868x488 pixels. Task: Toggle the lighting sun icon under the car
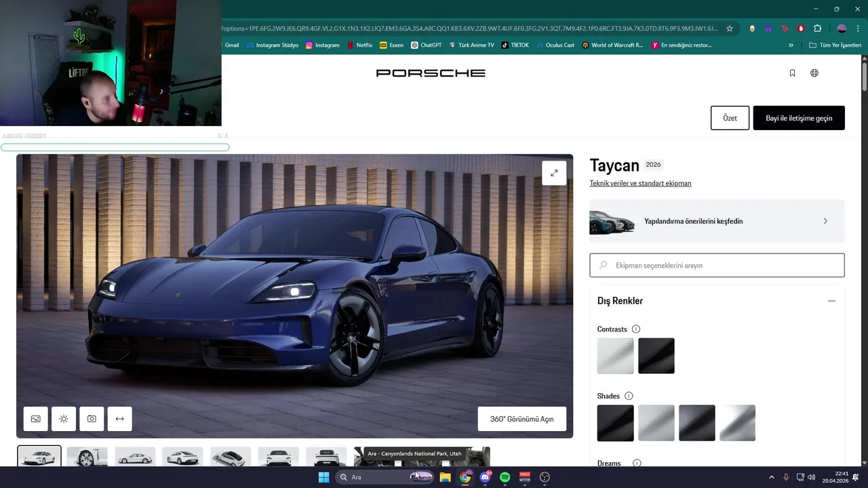(x=64, y=419)
